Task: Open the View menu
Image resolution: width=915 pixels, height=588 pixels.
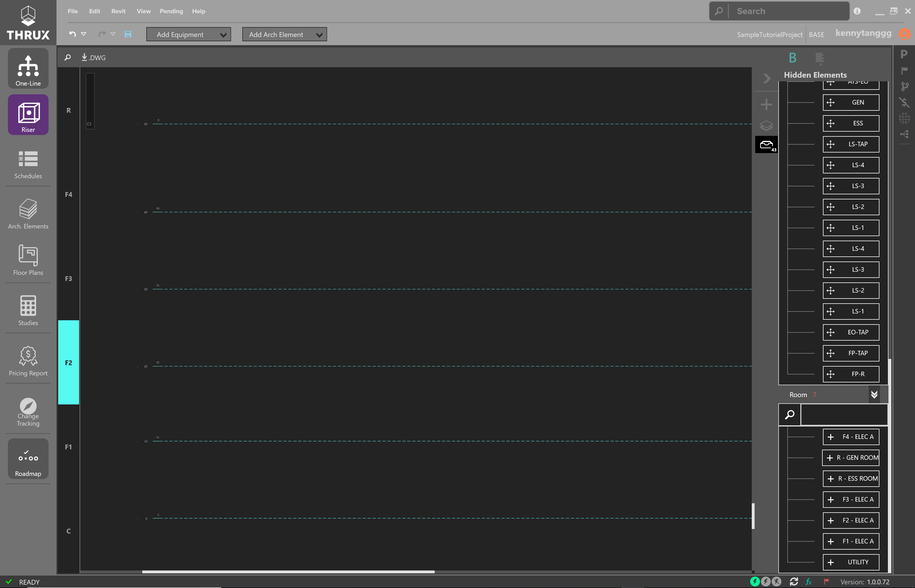Action: 143,11
